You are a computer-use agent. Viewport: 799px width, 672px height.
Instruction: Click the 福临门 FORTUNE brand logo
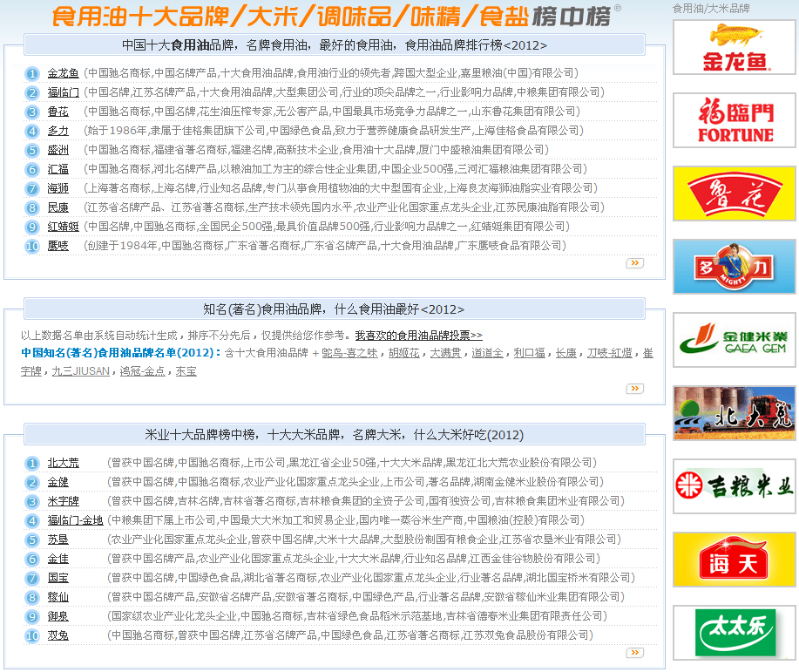(x=735, y=120)
